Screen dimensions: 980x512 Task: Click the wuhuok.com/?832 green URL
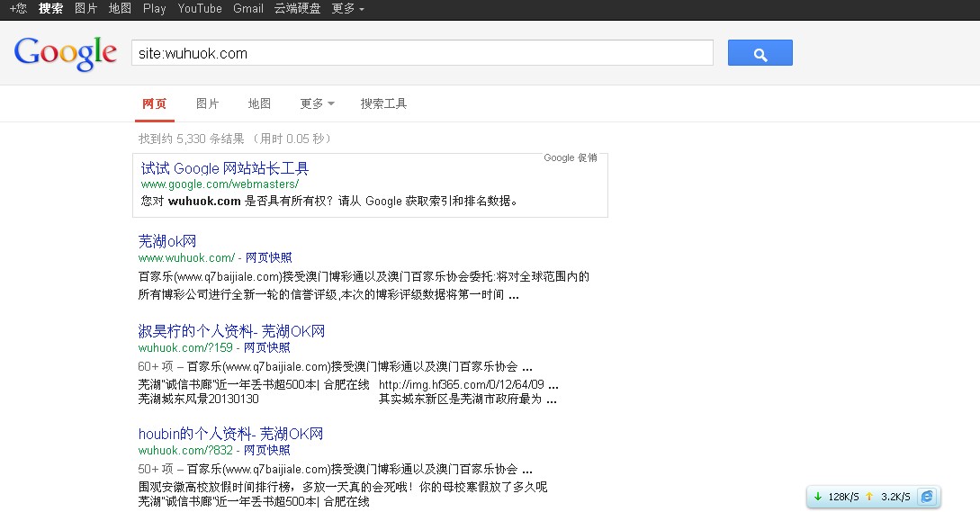[185, 450]
